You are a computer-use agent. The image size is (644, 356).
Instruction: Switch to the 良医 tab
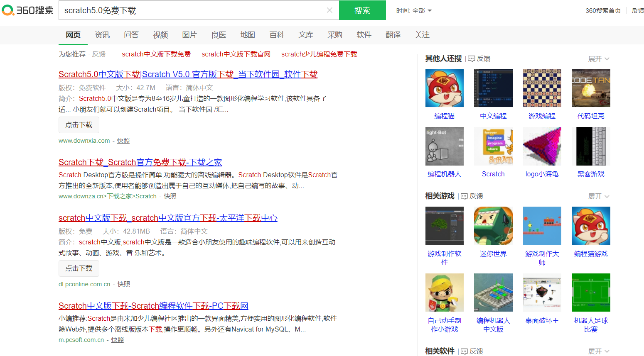(219, 35)
